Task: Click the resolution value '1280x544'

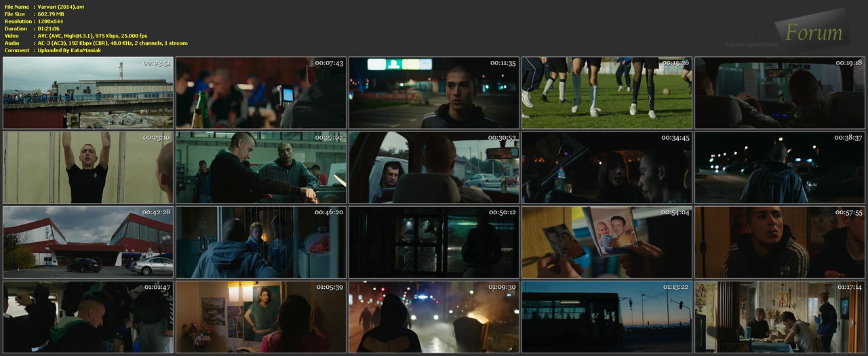Action: (x=51, y=22)
